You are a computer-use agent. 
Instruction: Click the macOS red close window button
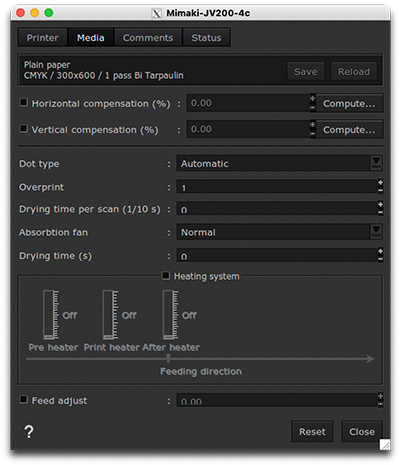point(20,13)
